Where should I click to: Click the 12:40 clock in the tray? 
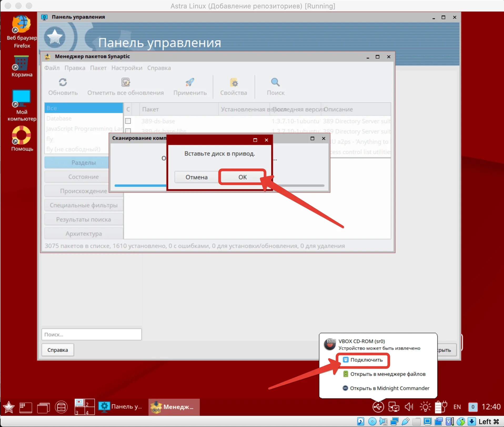(x=491, y=407)
